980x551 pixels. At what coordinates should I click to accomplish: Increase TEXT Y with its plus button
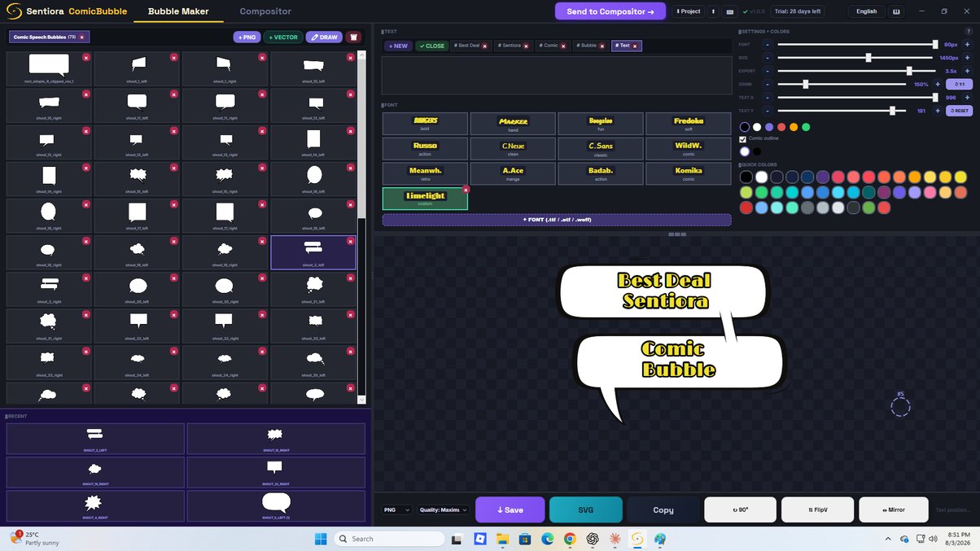(x=937, y=110)
